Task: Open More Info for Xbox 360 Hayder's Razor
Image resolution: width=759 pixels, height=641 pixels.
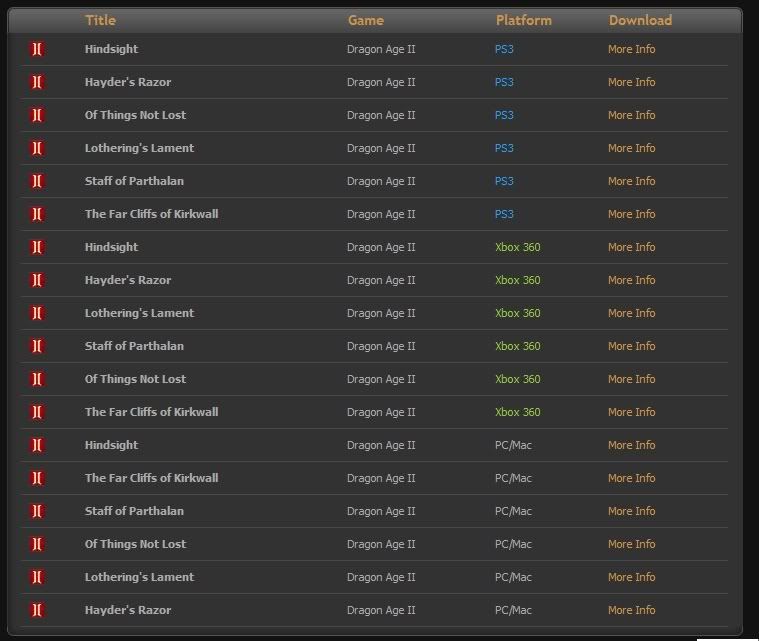Action: pyautogui.click(x=632, y=280)
